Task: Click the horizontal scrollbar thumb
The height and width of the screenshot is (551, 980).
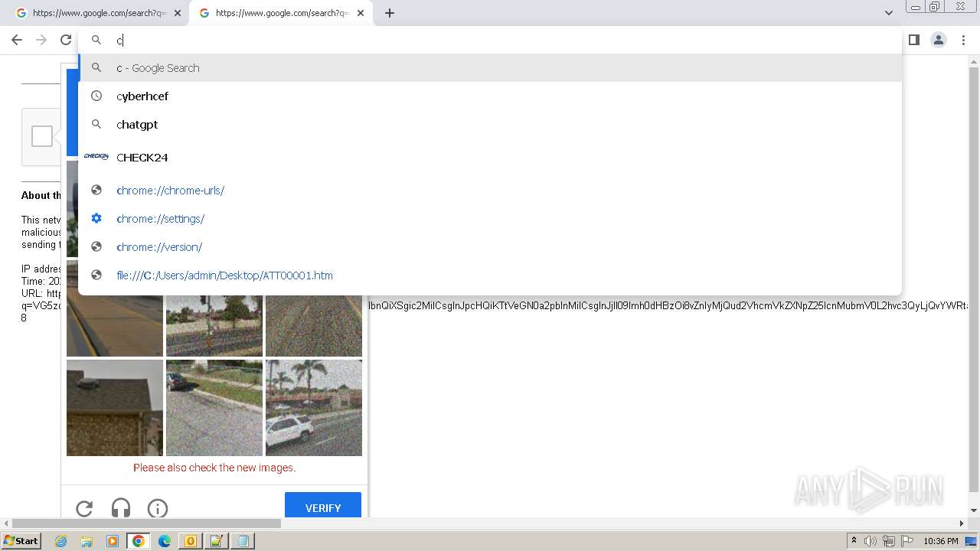Action: pyautogui.click(x=147, y=523)
